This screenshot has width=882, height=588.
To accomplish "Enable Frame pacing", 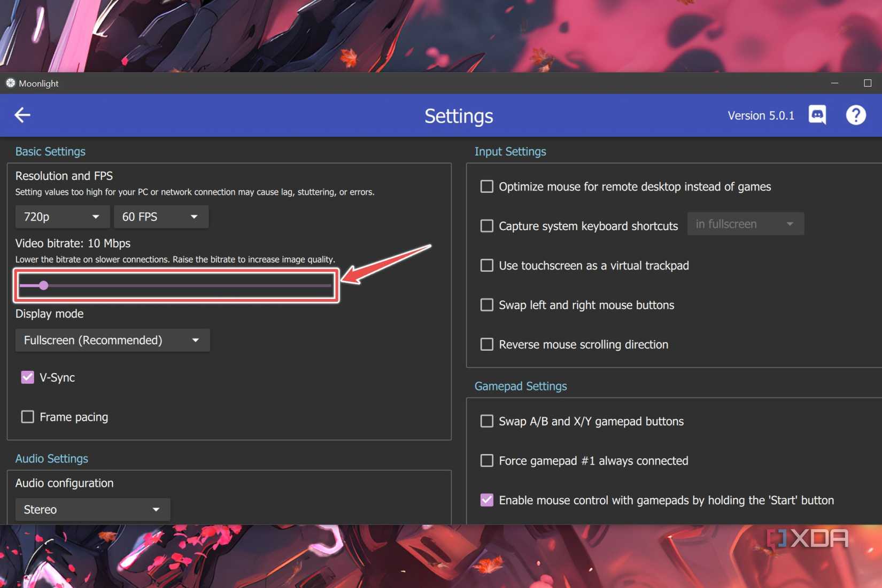I will pyautogui.click(x=27, y=416).
